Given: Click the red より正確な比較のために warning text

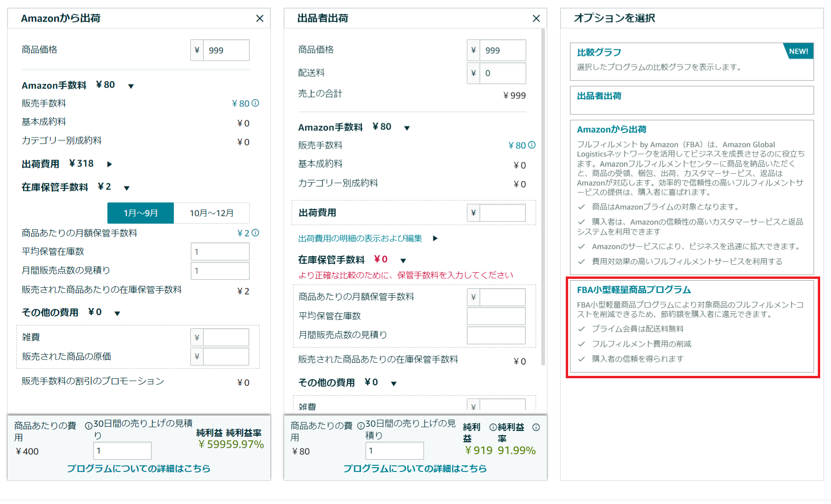Looking at the screenshot, I should (x=406, y=275).
